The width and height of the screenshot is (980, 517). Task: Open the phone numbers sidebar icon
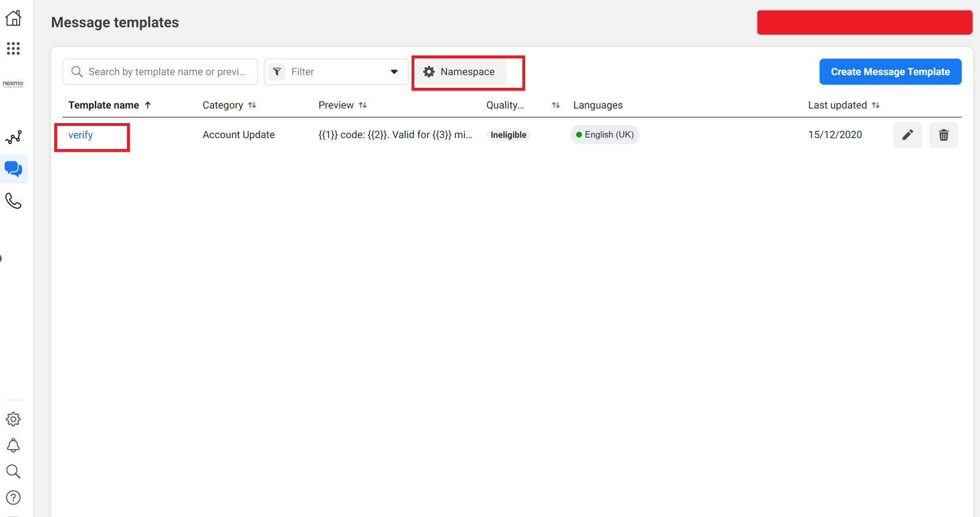coord(13,200)
